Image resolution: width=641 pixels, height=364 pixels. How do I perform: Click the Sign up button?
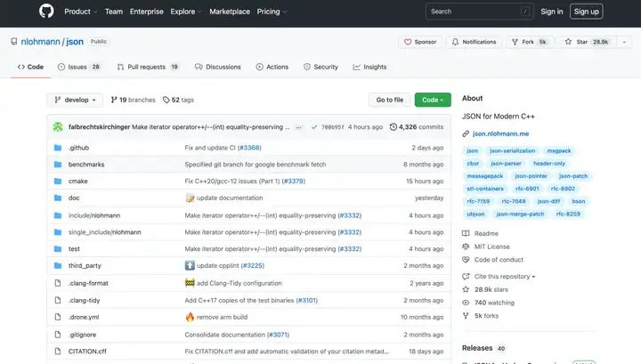tap(586, 12)
